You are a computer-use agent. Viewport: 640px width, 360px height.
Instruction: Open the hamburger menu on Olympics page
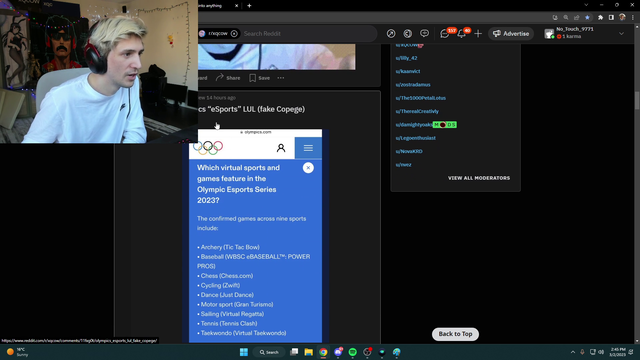point(308,148)
